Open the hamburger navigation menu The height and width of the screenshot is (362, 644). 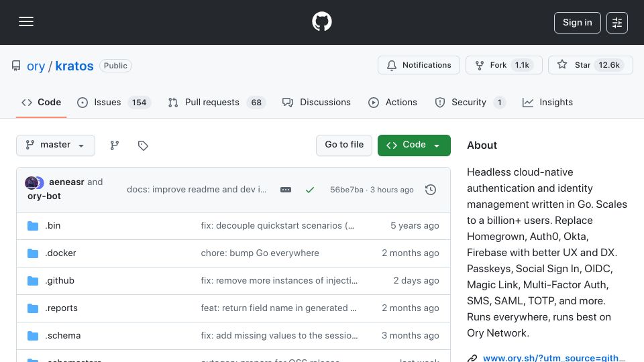[x=26, y=21]
